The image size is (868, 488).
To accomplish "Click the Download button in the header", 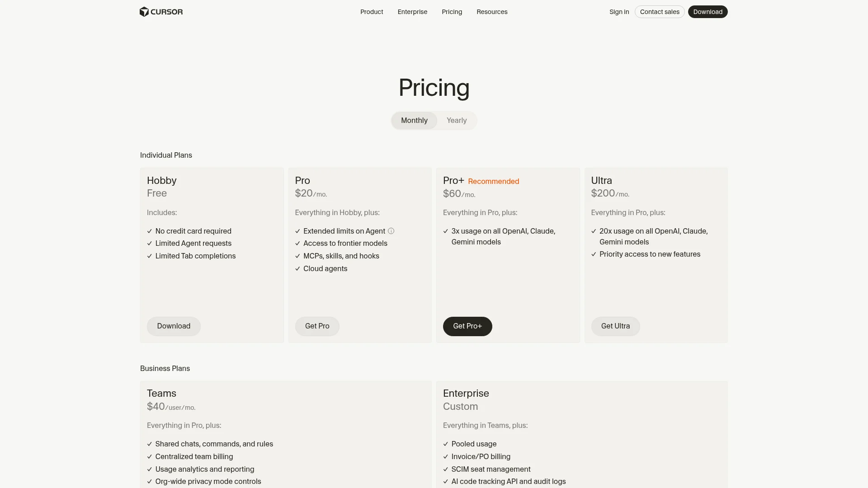I will 708,12.
